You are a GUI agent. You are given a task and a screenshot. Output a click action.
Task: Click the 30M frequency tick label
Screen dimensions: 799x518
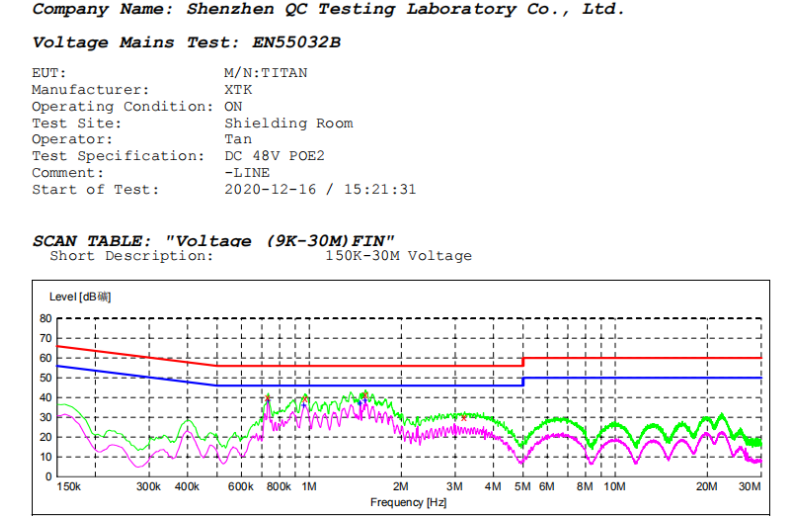point(750,487)
